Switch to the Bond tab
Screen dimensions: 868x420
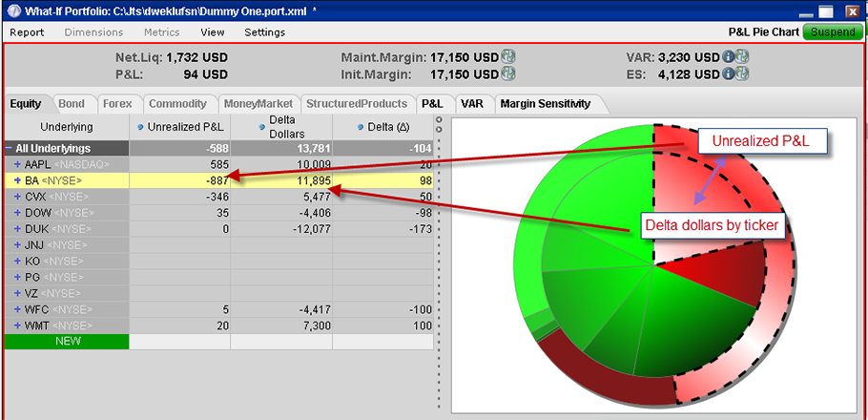pos(72,104)
